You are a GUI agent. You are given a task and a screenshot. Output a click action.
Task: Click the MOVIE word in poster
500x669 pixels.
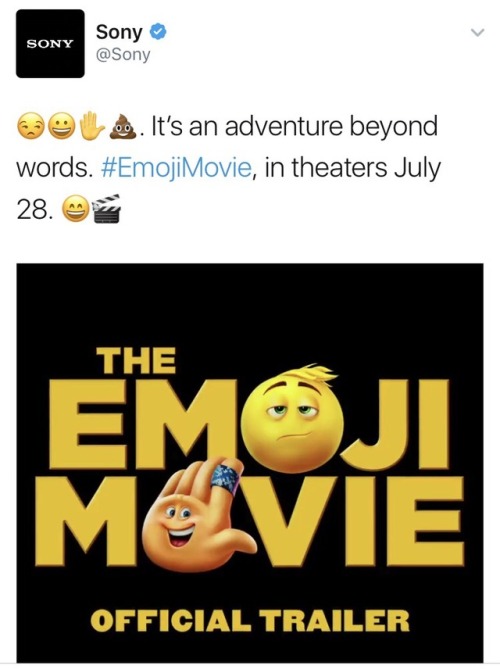point(255,521)
